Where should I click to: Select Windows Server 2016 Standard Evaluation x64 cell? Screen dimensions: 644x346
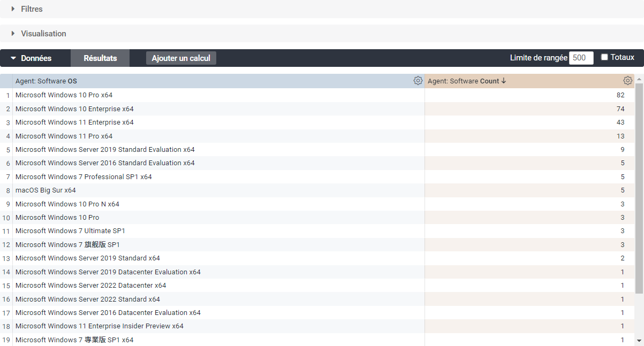coord(218,163)
